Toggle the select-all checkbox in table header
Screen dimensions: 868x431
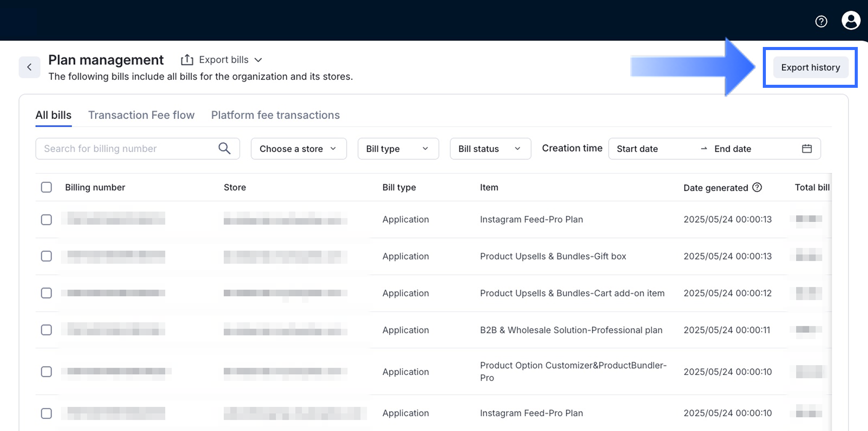[46, 187]
